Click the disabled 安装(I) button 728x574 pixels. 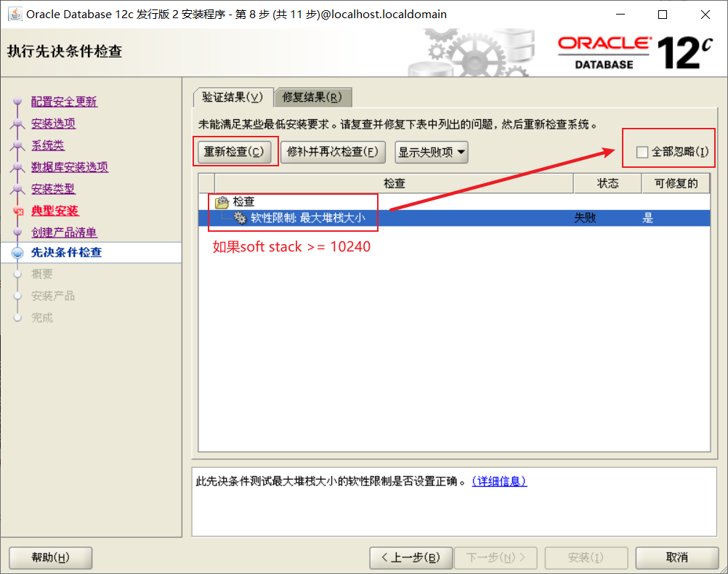pyautogui.click(x=586, y=557)
